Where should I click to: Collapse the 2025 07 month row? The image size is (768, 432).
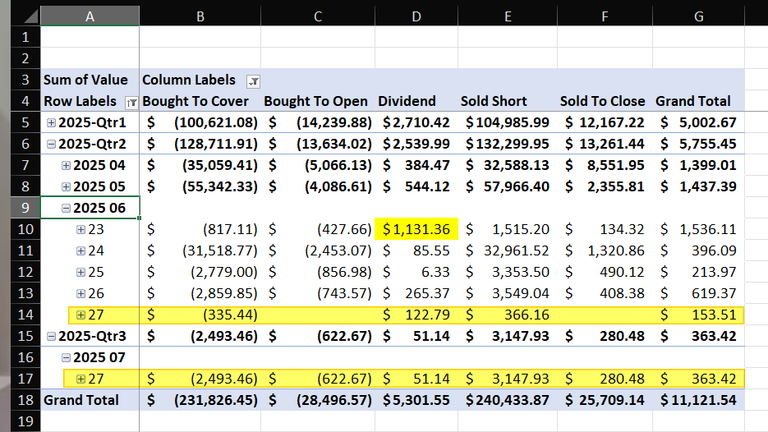tap(66, 358)
